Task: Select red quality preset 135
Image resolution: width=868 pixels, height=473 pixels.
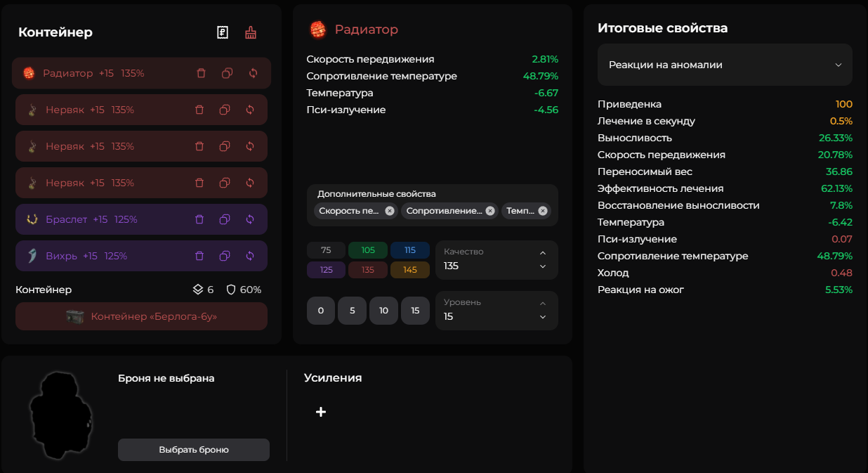Action: pyautogui.click(x=368, y=270)
